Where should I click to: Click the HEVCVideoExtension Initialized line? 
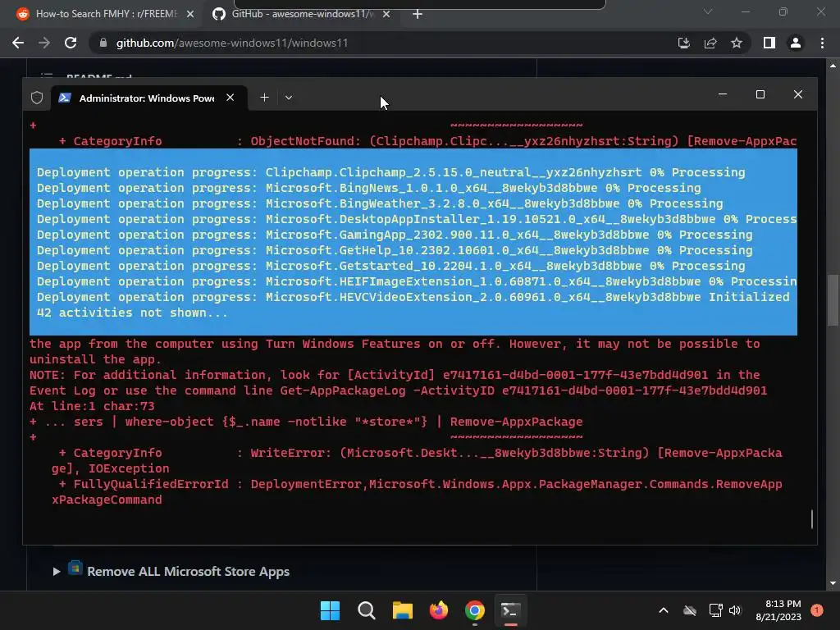click(x=413, y=297)
